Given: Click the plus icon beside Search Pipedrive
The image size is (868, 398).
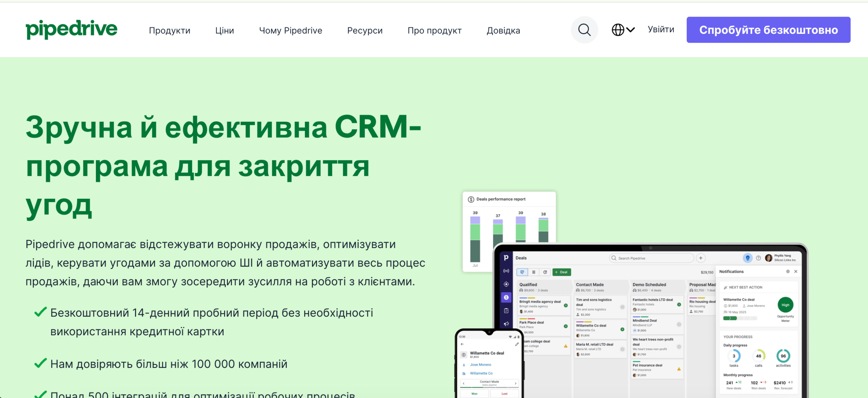Looking at the screenshot, I should [x=701, y=258].
